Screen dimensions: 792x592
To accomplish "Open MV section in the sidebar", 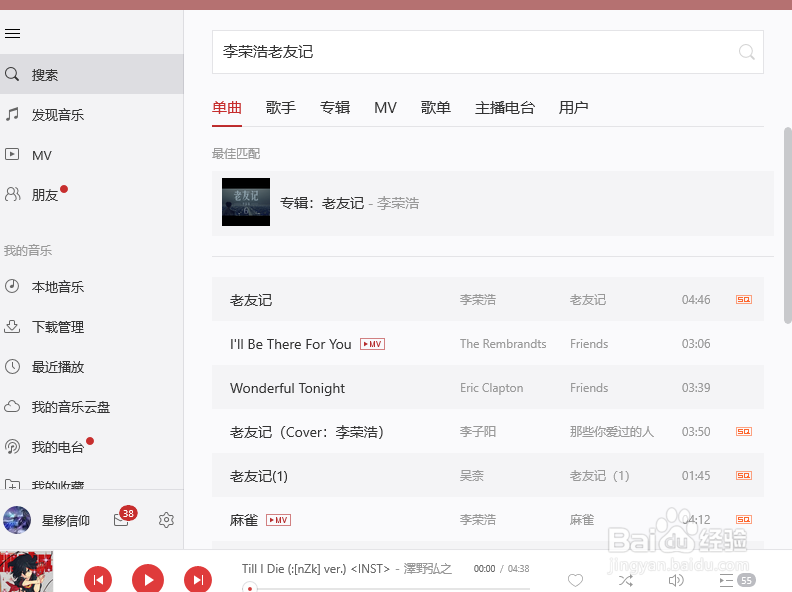I will pos(91,155).
